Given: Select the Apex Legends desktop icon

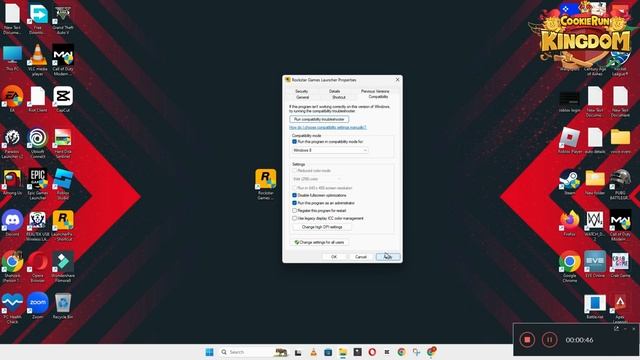Looking at the screenshot, I should pos(620,309).
